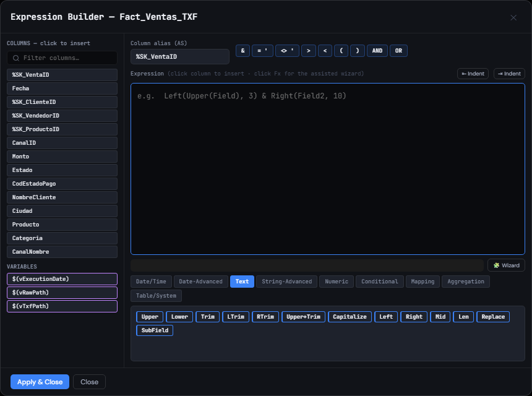Open the Mapping function tab
This screenshot has width=532, height=396.
(x=423, y=282)
